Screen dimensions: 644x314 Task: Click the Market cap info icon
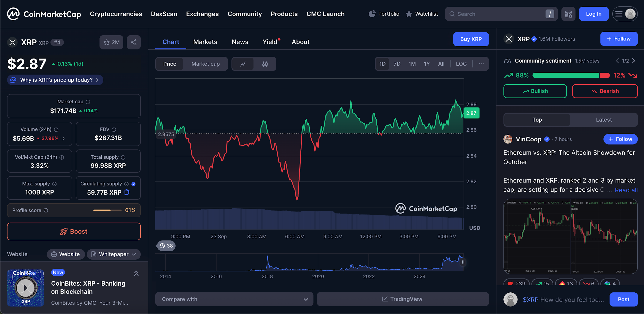point(88,102)
